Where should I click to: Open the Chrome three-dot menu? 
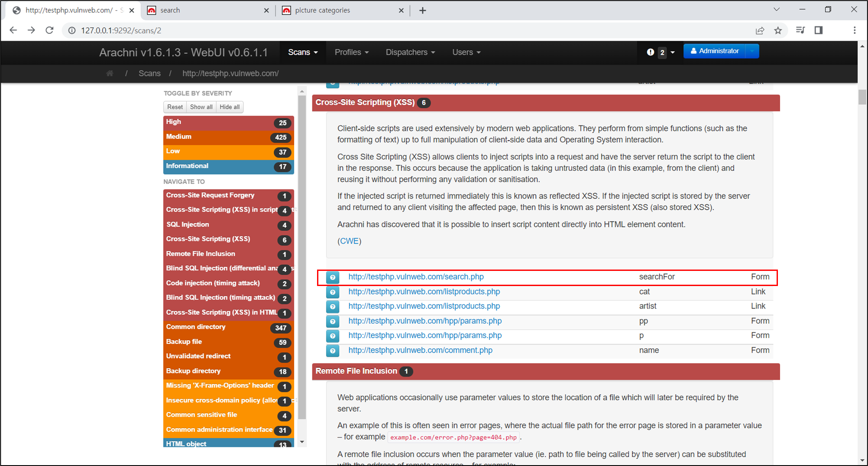point(854,30)
